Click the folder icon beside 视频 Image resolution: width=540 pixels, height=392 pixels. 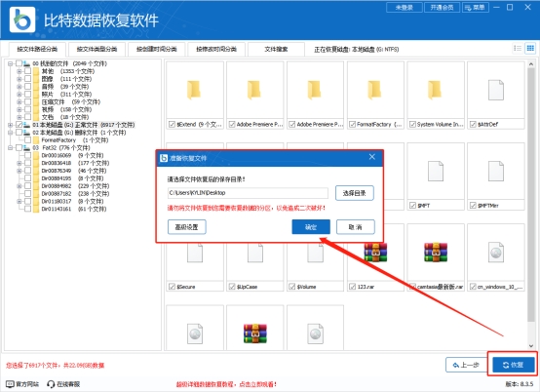36,109
